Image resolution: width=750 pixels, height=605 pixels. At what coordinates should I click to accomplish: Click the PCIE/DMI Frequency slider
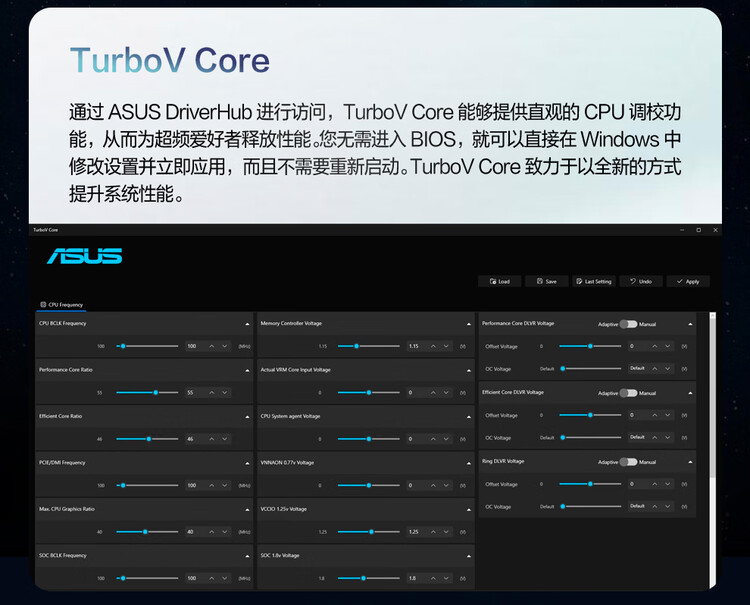tap(147, 485)
